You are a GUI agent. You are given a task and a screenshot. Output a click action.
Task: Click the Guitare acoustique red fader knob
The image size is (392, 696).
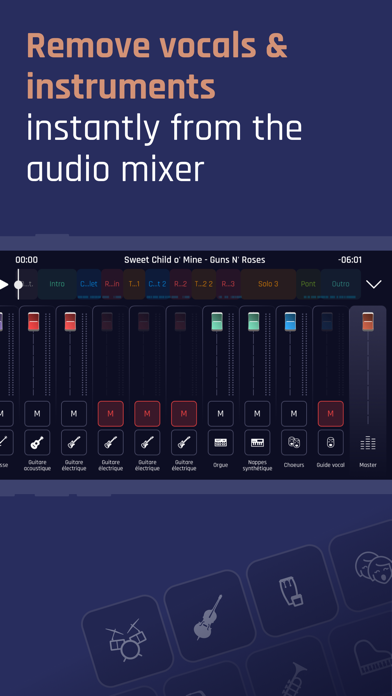click(34, 321)
